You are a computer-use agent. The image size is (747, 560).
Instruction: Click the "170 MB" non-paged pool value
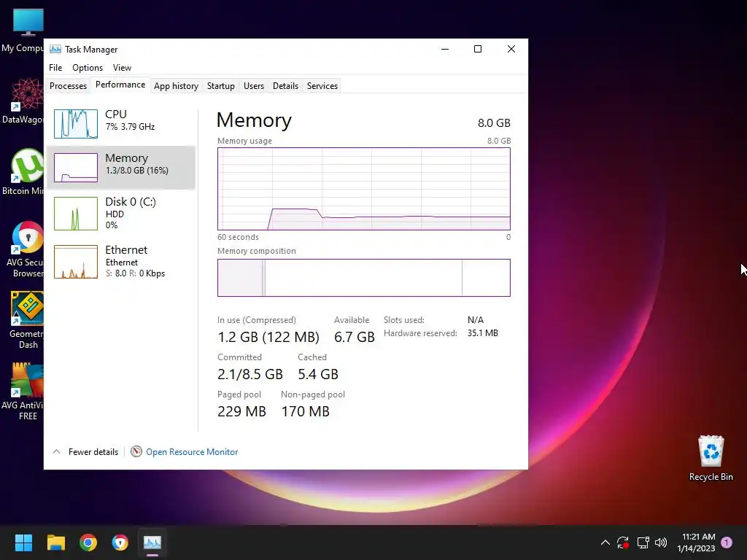pyautogui.click(x=306, y=411)
